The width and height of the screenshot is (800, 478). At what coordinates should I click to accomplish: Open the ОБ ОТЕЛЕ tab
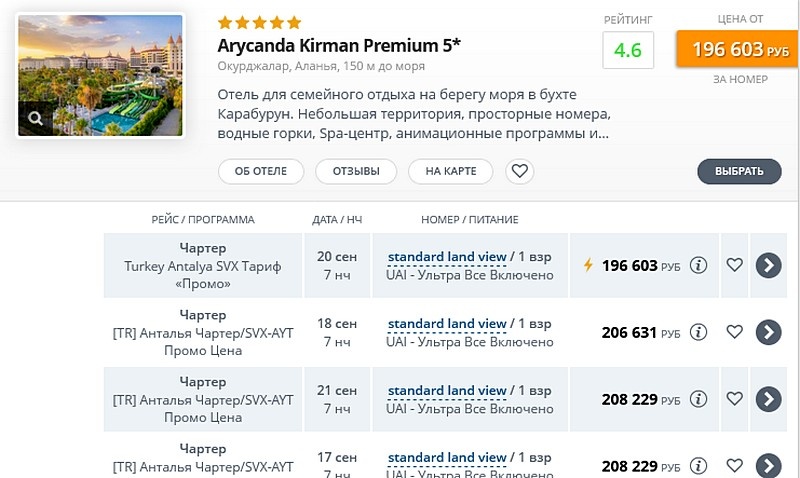(261, 171)
